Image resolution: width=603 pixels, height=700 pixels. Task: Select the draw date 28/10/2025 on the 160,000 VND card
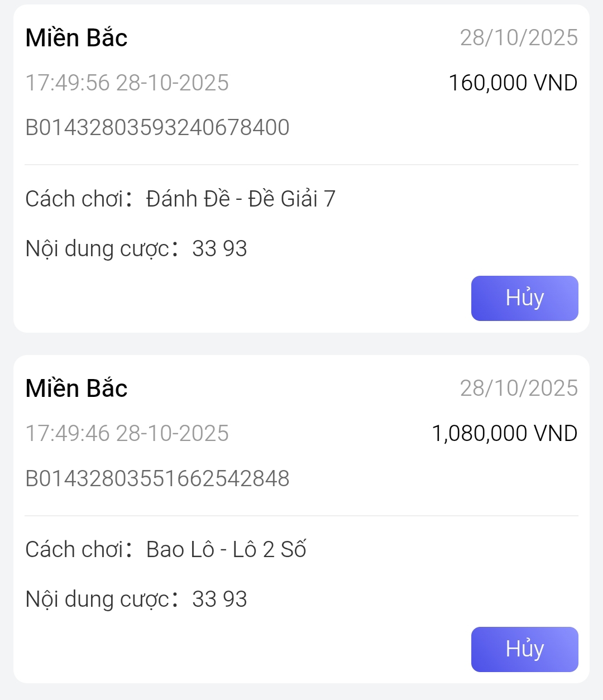pos(519,38)
